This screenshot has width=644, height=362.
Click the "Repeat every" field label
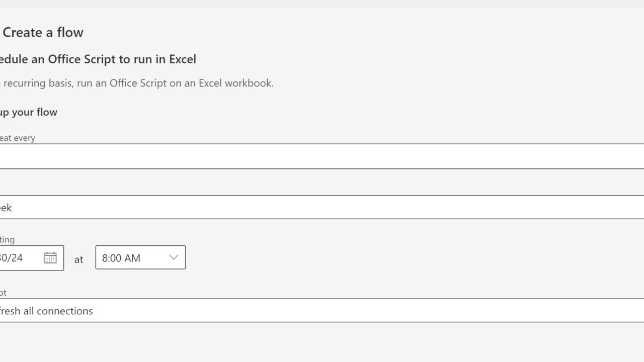pos(18,138)
